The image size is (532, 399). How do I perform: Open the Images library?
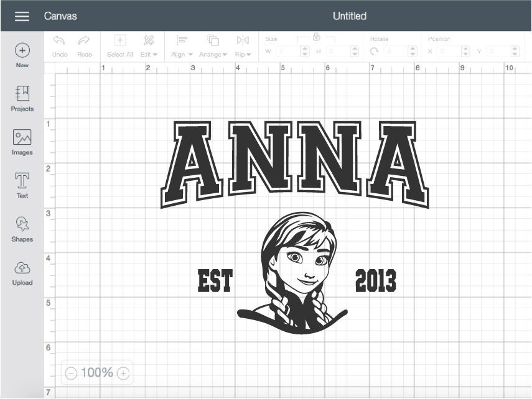tap(22, 139)
